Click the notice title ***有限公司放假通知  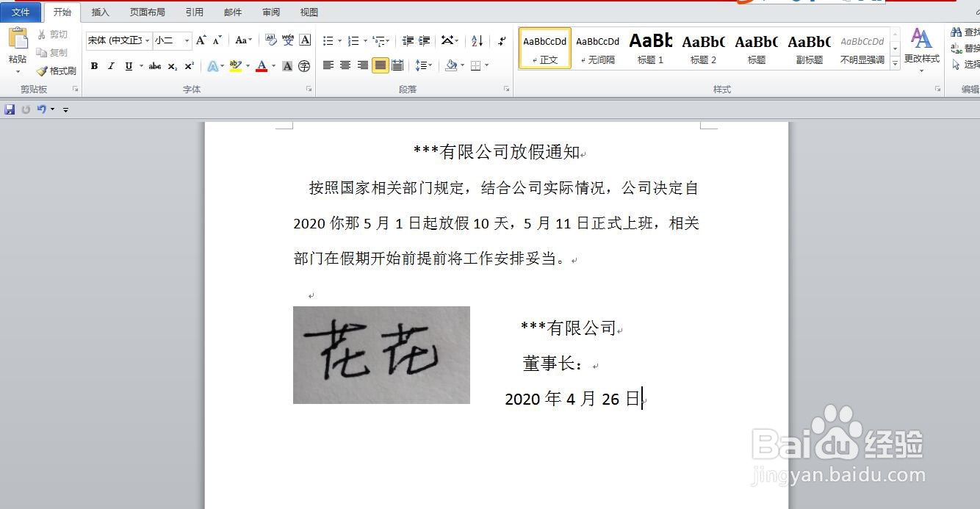point(497,152)
